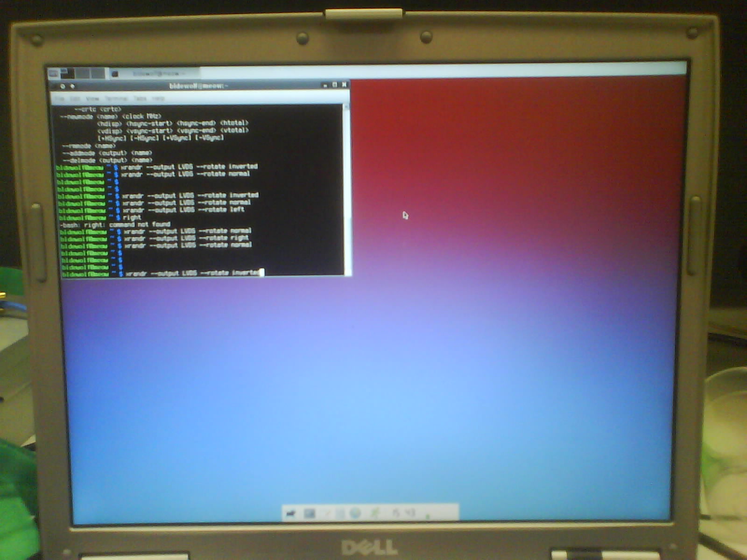Click the green icon in bottom panel
Image resolution: width=747 pixels, height=560 pixels.
375,514
